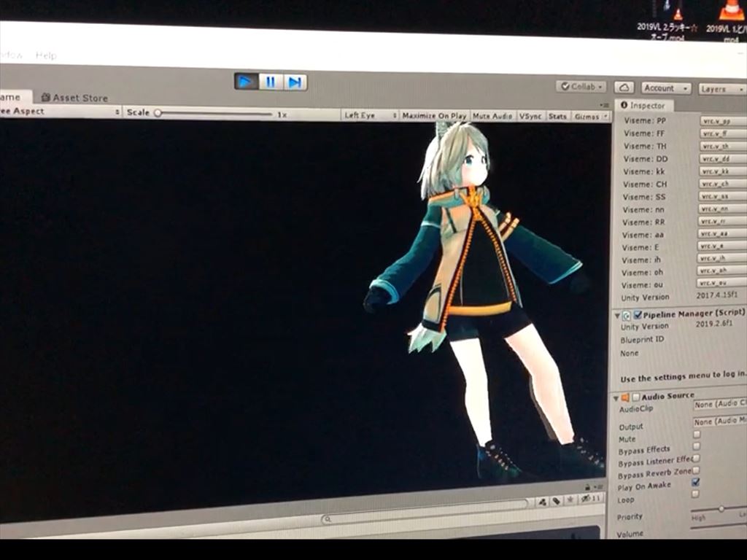Viewport: 747px width, 560px height.
Task: Toggle the Stats overlay
Action: (x=557, y=117)
